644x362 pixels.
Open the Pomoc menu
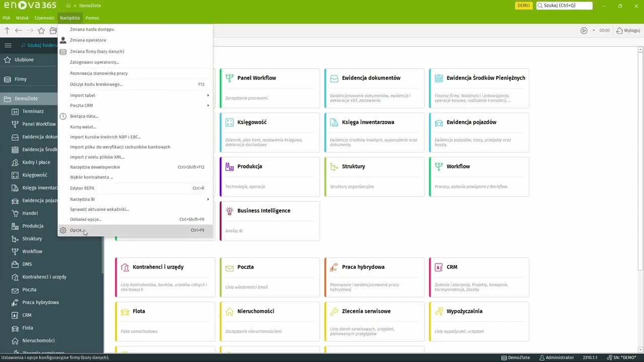tap(92, 18)
